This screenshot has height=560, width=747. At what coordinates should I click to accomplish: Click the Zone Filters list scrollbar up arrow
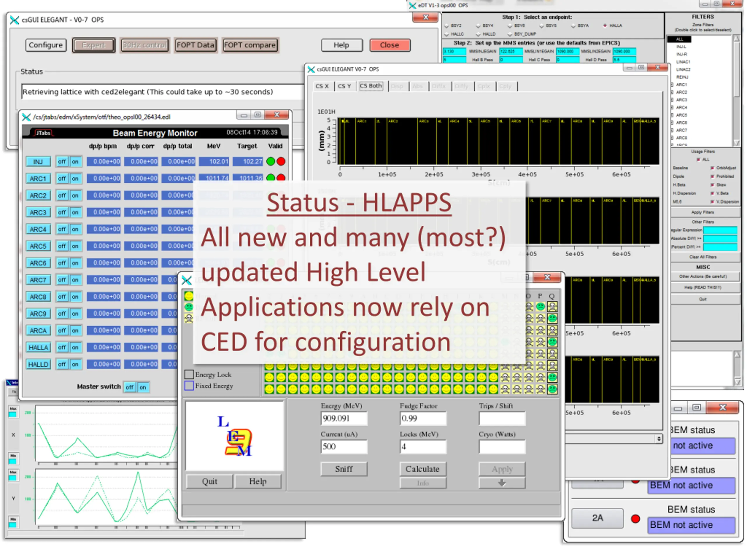tap(736, 38)
